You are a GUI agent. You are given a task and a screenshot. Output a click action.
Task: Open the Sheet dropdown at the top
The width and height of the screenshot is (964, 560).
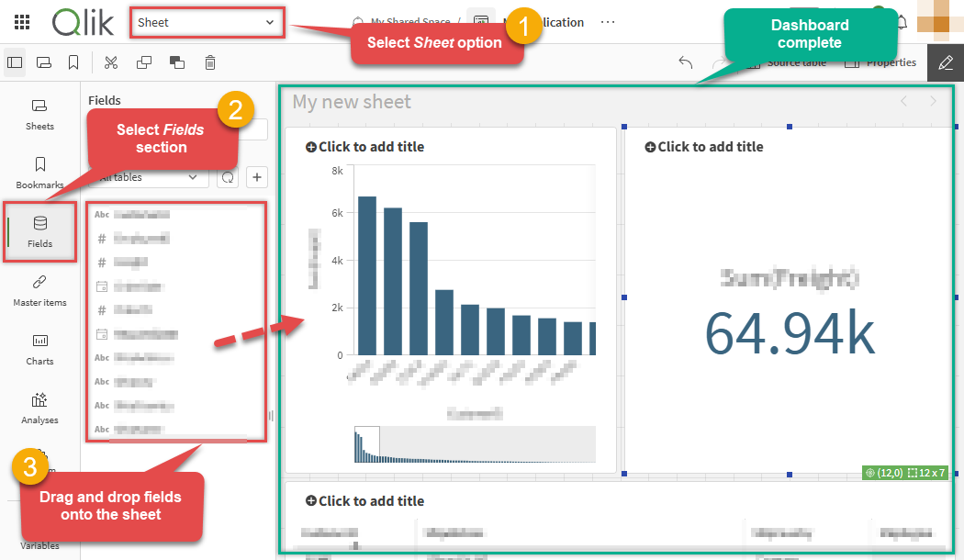[x=207, y=22]
